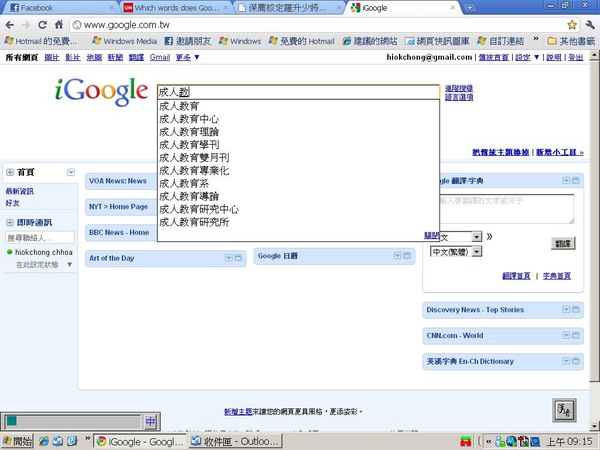The height and width of the screenshot is (450, 600).
Task: Minimize the En-Ch Dictionary gadget
Action: (576, 361)
